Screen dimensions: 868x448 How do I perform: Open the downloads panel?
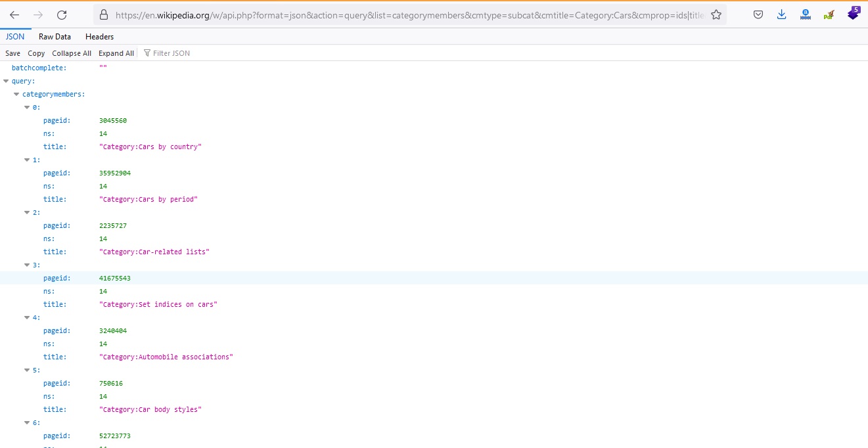[781, 14]
